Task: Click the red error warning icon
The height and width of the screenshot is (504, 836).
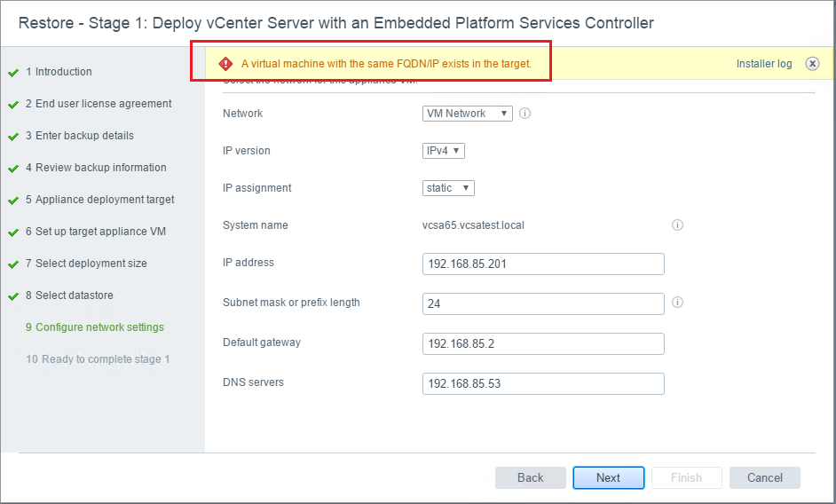Action: pos(225,64)
